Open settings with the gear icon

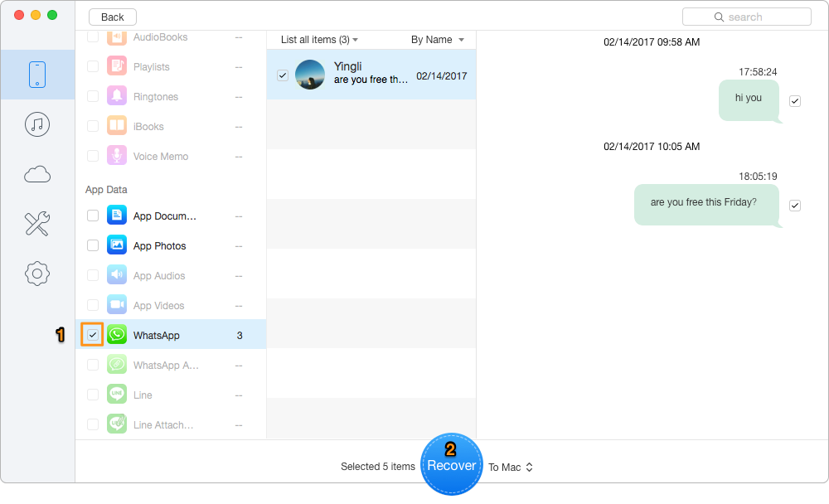click(x=37, y=274)
